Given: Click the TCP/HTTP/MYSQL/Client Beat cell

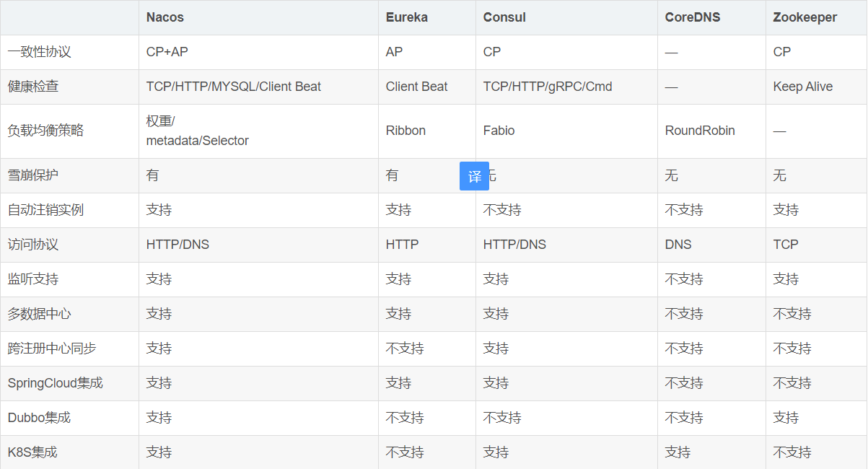Looking at the screenshot, I should coord(234,87).
